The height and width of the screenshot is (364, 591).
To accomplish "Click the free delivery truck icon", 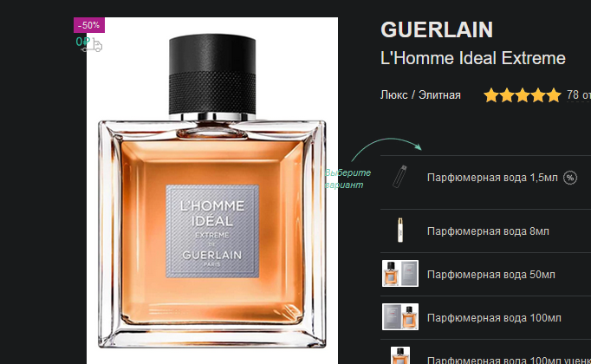I will click(x=92, y=45).
